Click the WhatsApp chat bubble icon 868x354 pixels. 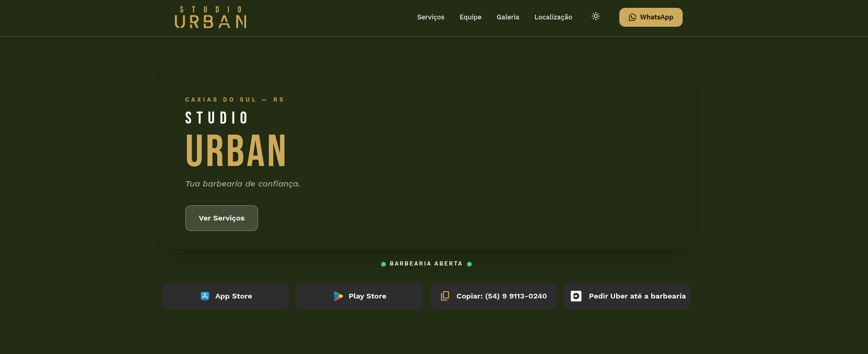click(x=632, y=17)
